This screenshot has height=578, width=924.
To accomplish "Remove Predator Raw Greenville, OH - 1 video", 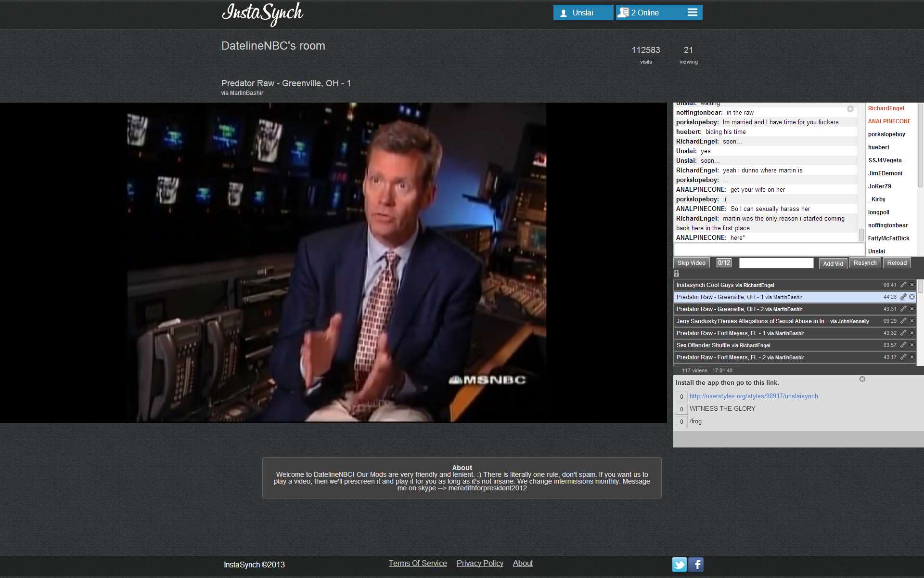I will pyautogui.click(x=911, y=297).
